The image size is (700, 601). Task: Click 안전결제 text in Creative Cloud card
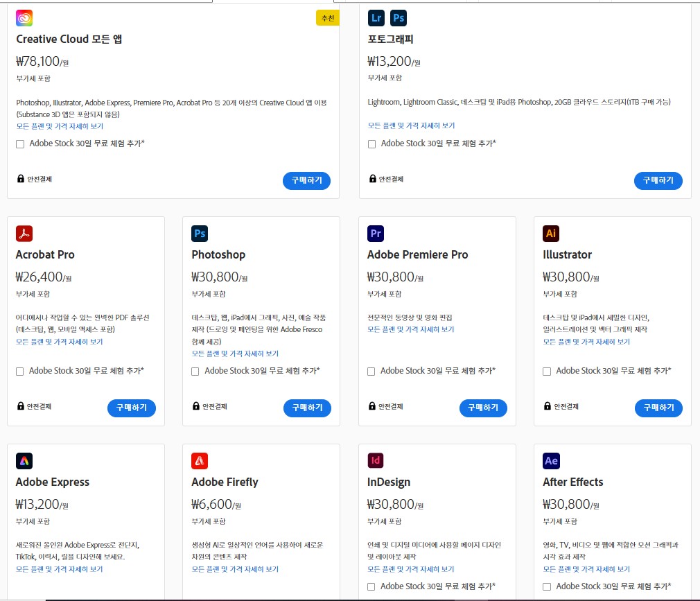tap(40, 179)
